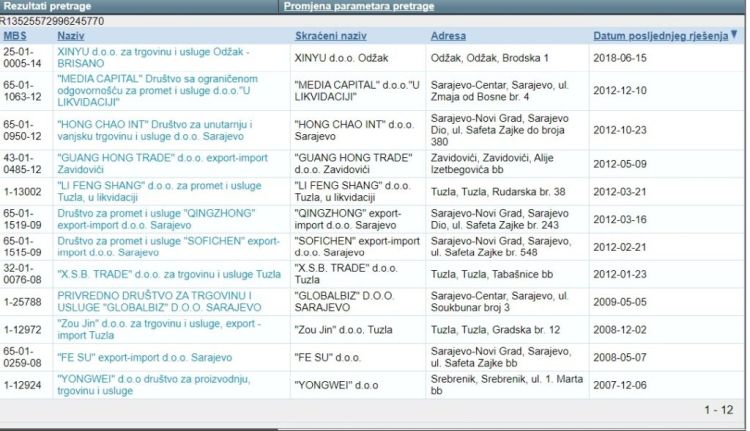Click MBS cell 65-01-1515-09

(22, 247)
